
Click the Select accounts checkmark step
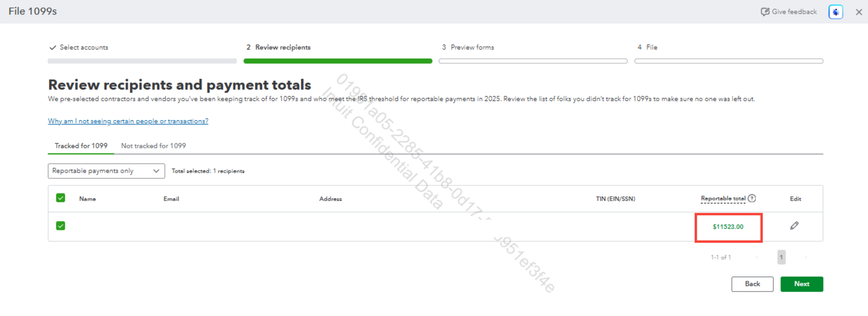coord(79,47)
